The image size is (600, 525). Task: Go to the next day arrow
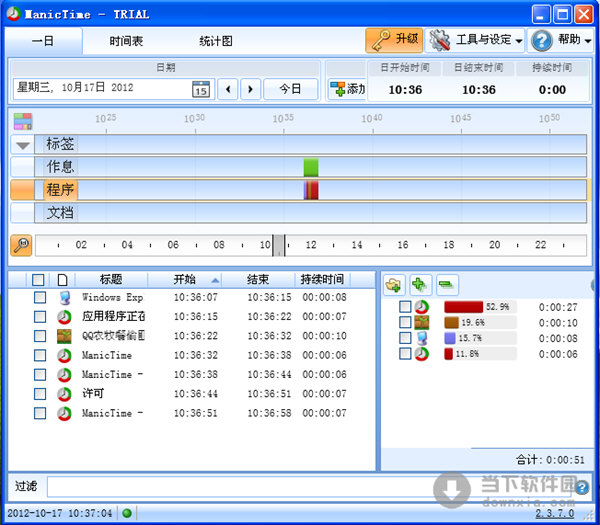coord(250,89)
